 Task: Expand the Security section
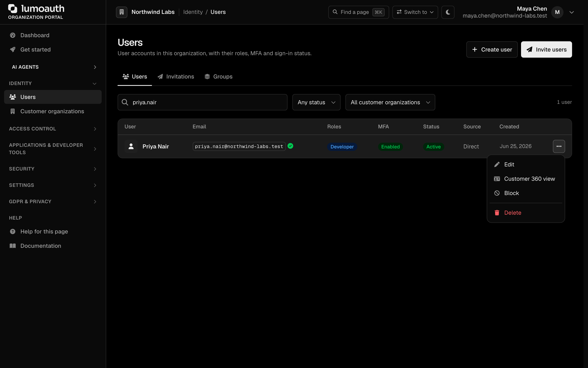tap(53, 169)
